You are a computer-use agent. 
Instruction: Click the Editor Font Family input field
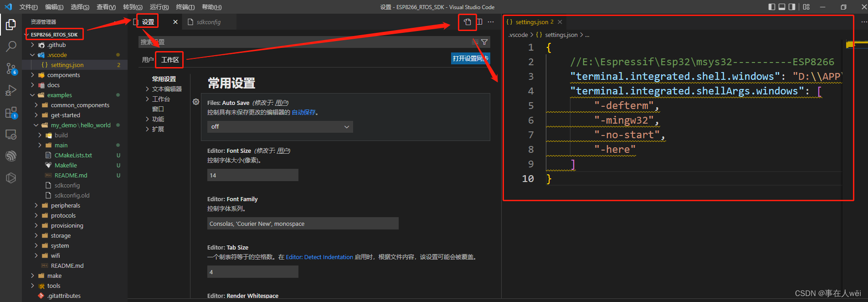(303, 224)
